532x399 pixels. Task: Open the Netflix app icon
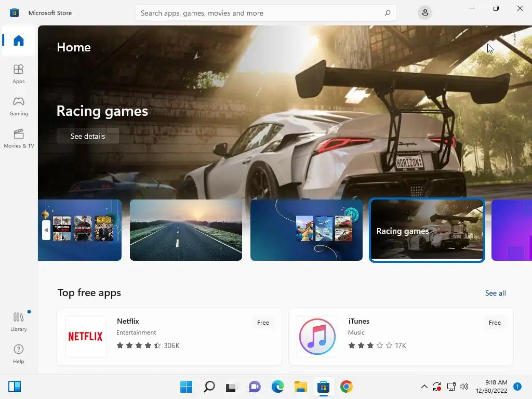pyautogui.click(x=86, y=337)
